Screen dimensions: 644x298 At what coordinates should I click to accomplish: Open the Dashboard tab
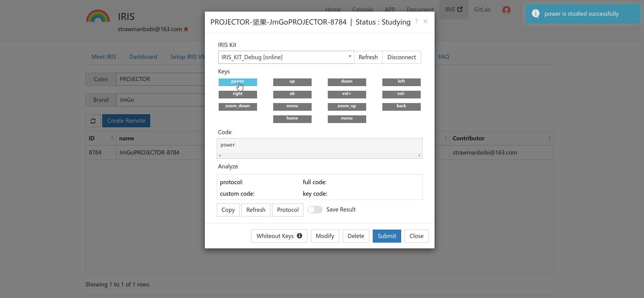143,57
